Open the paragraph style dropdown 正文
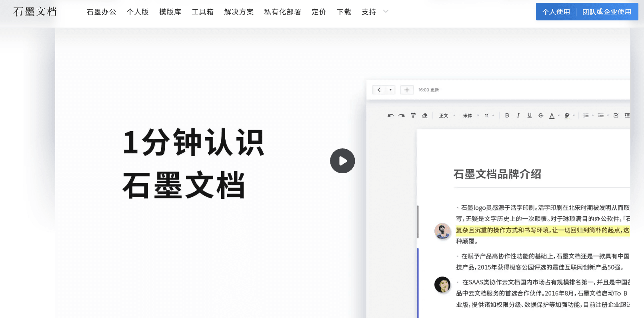644x318 pixels. 447,116
